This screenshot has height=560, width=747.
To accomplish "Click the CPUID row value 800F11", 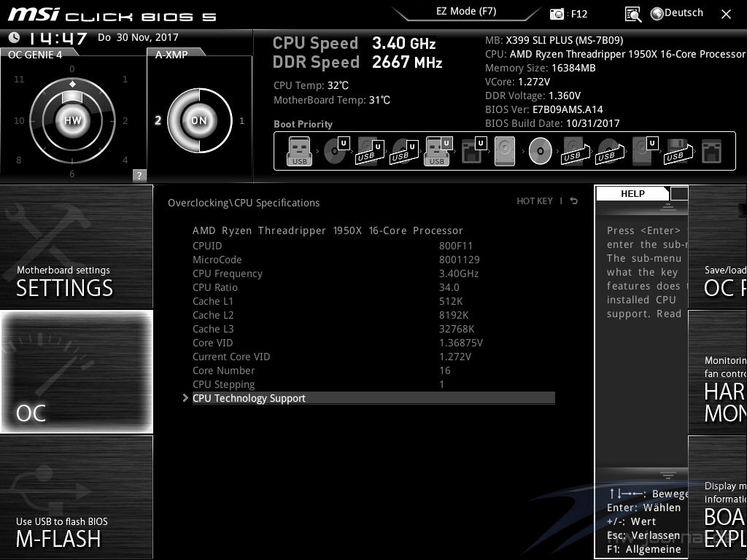I will point(455,246).
